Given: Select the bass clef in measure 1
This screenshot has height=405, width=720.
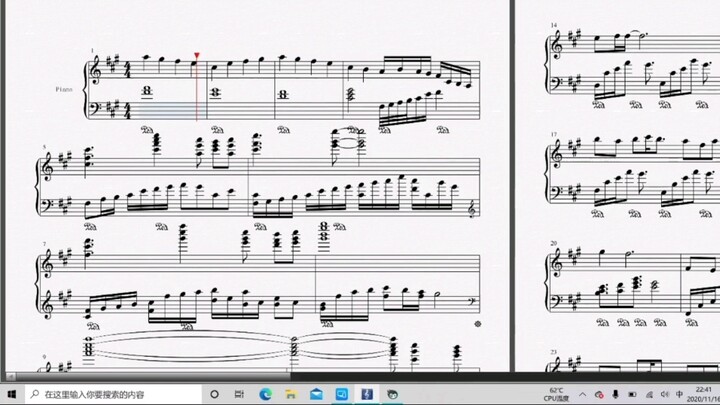Looking at the screenshot, I should (x=98, y=107).
